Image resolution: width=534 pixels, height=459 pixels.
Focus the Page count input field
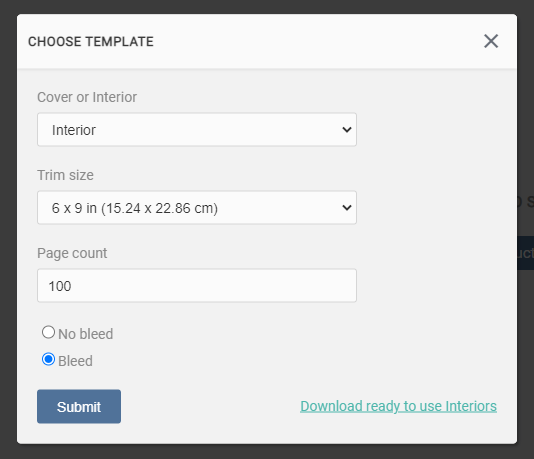tap(197, 285)
